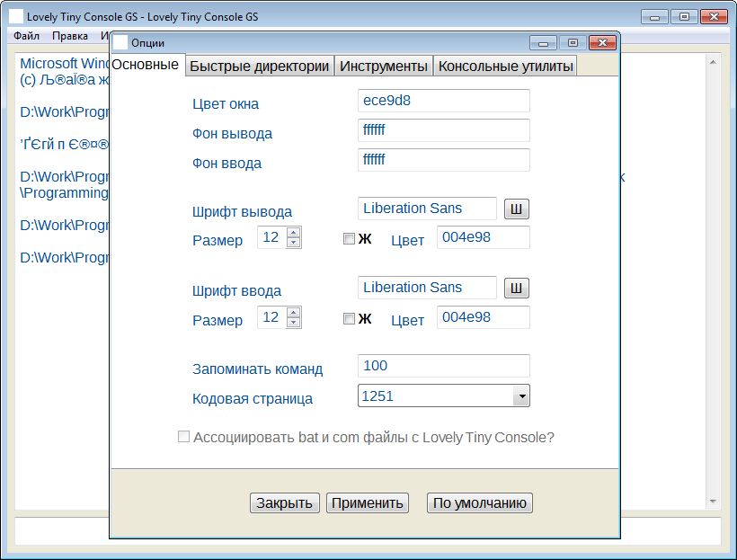The height and width of the screenshot is (560, 737).
Task: Decrease output font Размер value
Action: pos(293,242)
